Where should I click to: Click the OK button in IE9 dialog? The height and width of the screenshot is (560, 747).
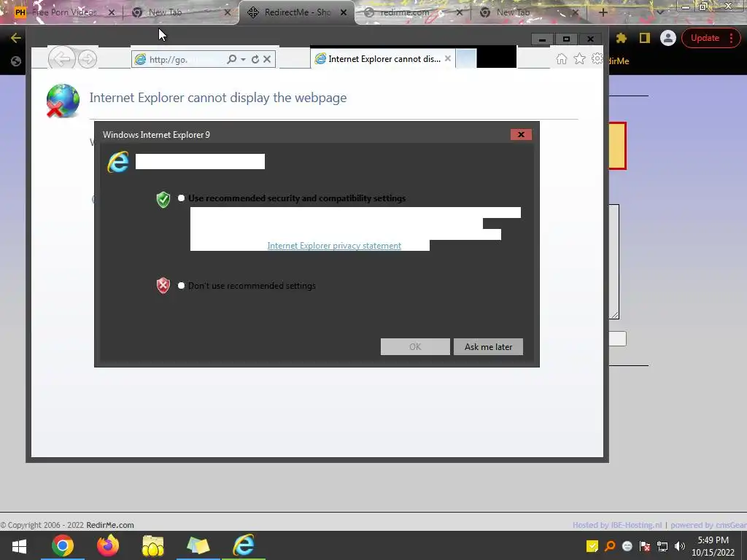[x=415, y=346]
